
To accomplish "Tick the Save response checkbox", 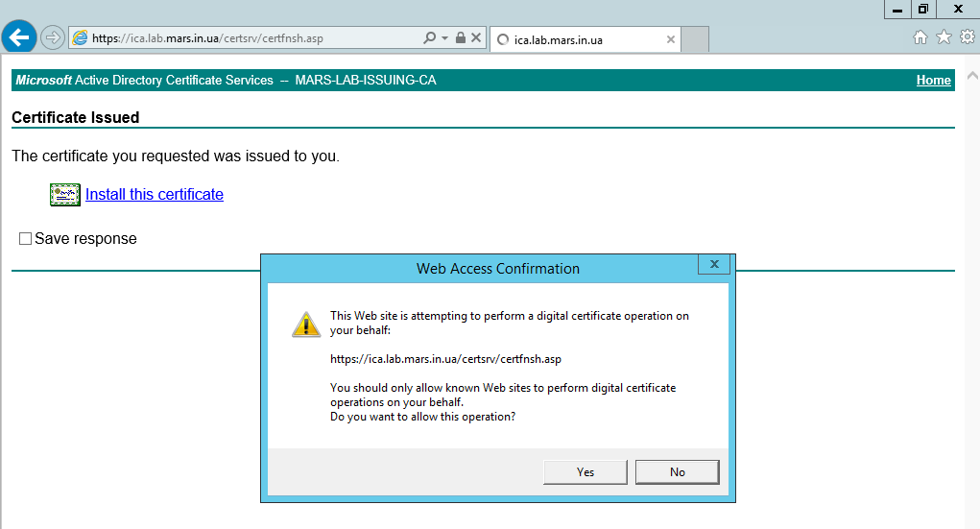I will (26, 239).
